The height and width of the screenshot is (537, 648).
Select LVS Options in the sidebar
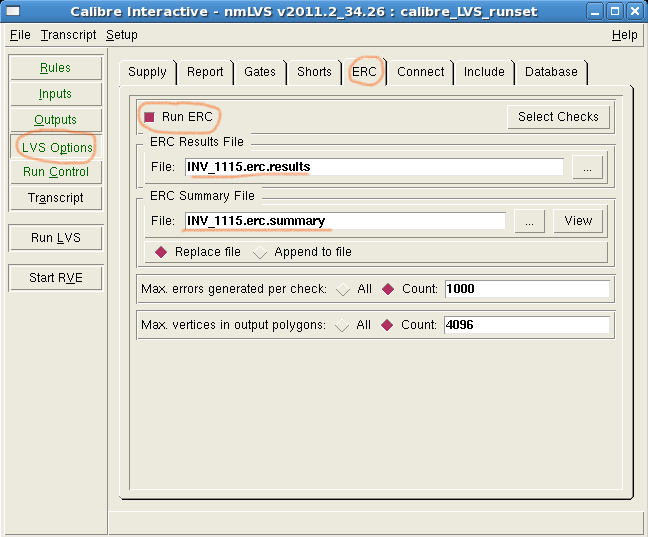pos(55,147)
